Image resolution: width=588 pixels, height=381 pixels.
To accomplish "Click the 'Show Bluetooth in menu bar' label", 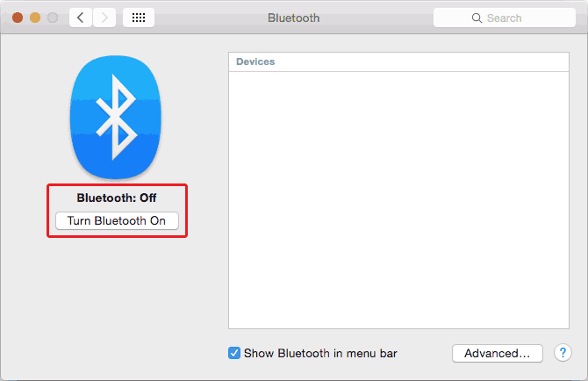I will click(x=320, y=353).
